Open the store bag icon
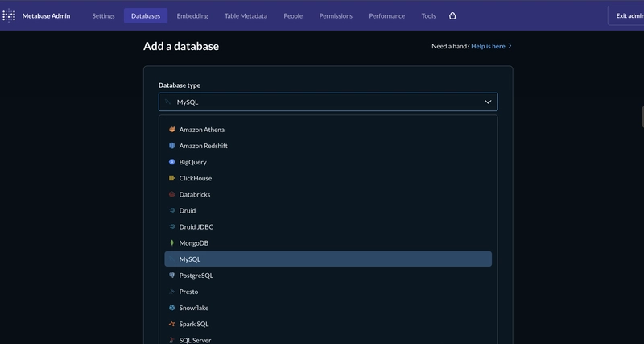Viewport: 644px width, 344px height. 452,15
